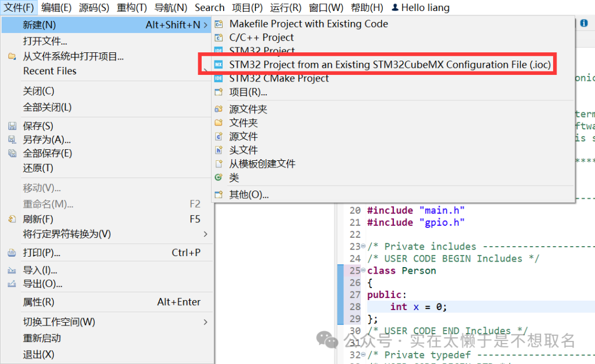
Task: Click #include "gpio.h" line in editor
Action: (x=415, y=222)
